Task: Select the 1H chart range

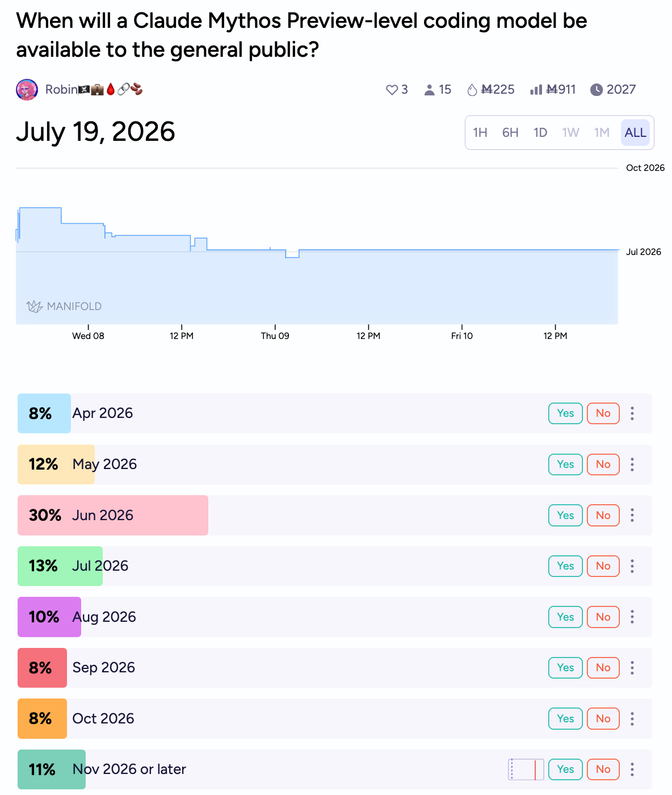Action: point(480,133)
